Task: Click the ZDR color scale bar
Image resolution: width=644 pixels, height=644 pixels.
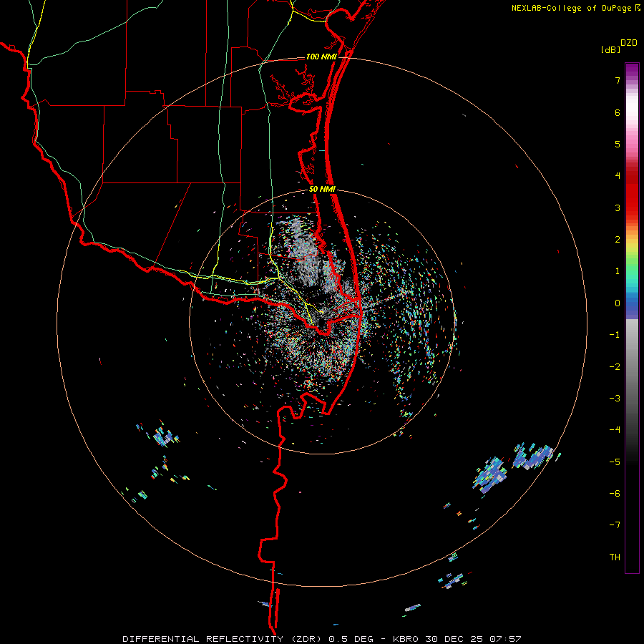Action: [x=632, y=318]
